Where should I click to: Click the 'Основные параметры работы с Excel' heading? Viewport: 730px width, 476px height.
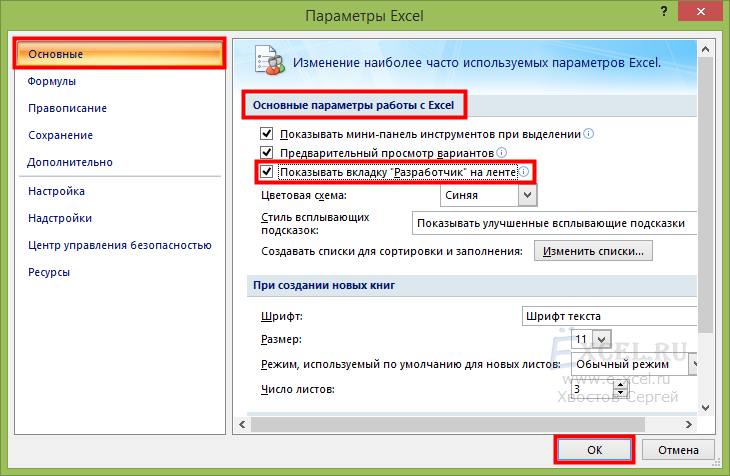pyautogui.click(x=353, y=105)
